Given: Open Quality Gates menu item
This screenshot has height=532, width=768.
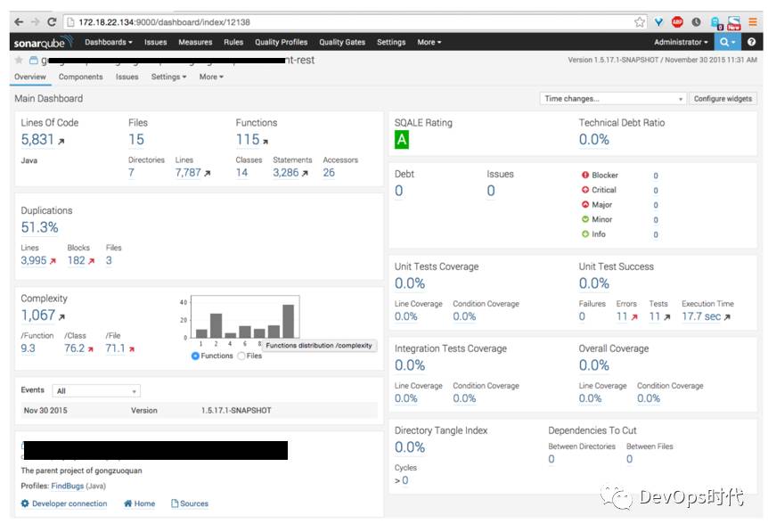Looking at the screenshot, I should tap(342, 42).
